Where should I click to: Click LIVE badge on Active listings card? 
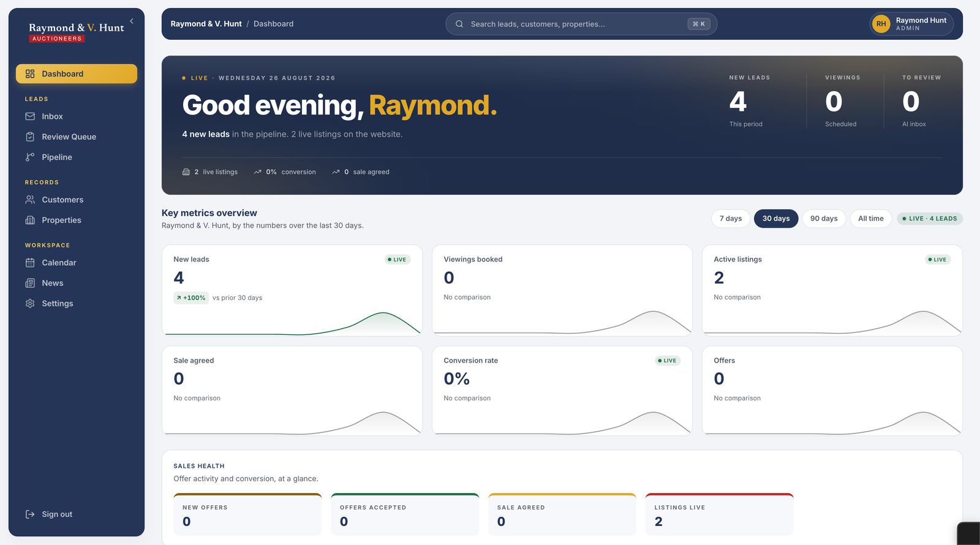(x=937, y=260)
